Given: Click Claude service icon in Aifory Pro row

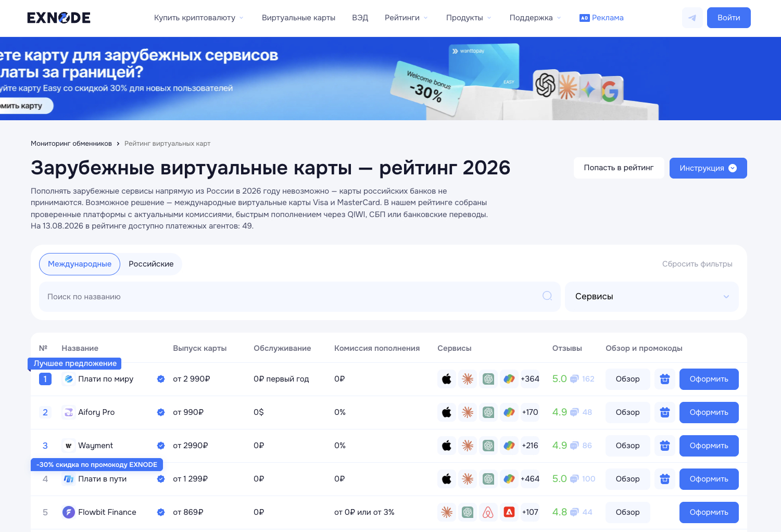Looking at the screenshot, I should click(468, 412).
